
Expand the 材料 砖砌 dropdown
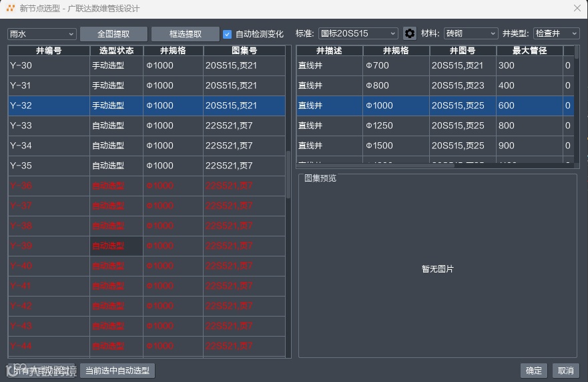(471, 33)
